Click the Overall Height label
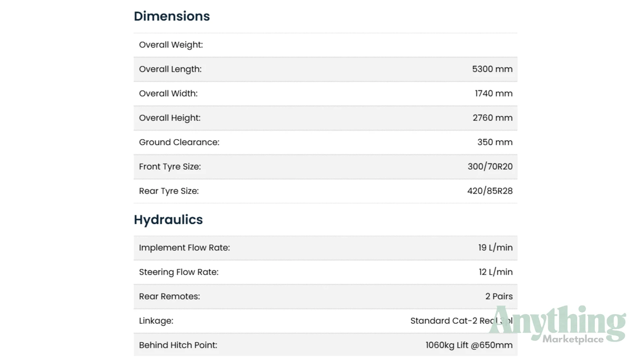This screenshot has height=362, width=644. tap(170, 118)
